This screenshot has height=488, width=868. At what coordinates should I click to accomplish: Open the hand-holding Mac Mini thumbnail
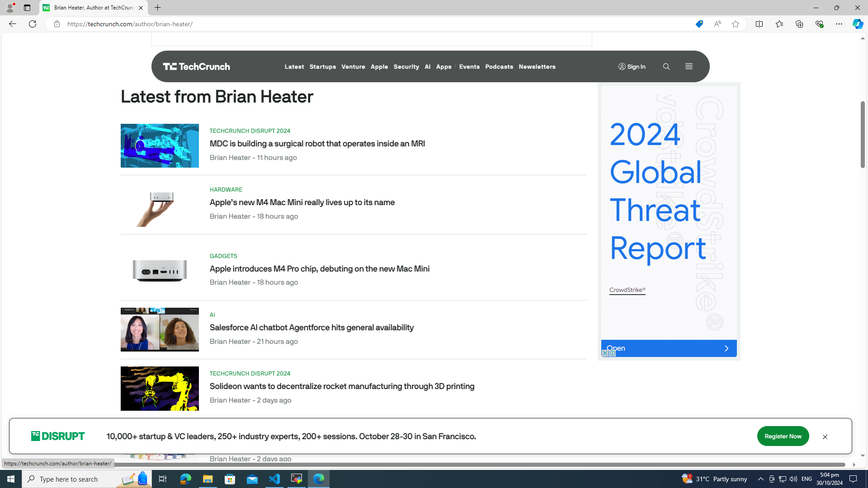160,205
